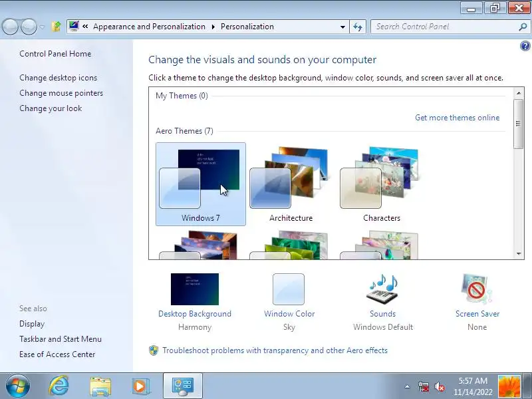Select the Architecture theme
532x399 pixels.
pyautogui.click(x=291, y=184)
